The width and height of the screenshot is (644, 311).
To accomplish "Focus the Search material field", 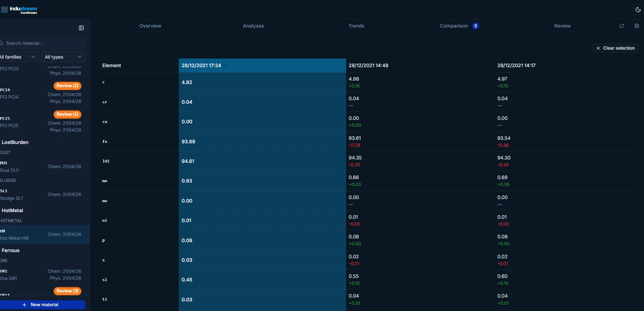I will pos(43,43).
